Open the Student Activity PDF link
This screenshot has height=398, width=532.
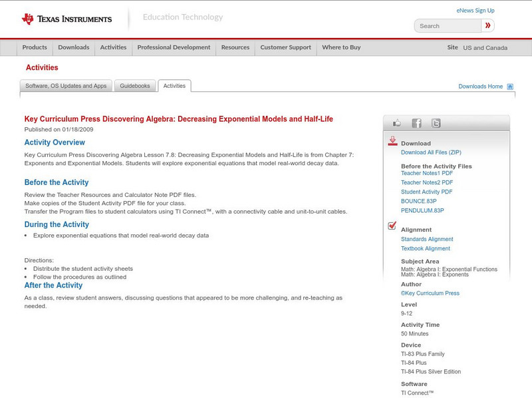426,192
